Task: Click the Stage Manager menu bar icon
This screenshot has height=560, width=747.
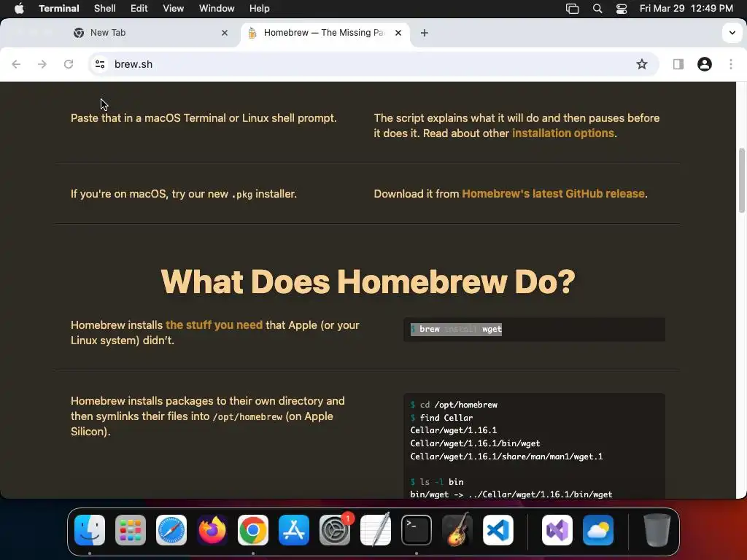Action: 572,9
